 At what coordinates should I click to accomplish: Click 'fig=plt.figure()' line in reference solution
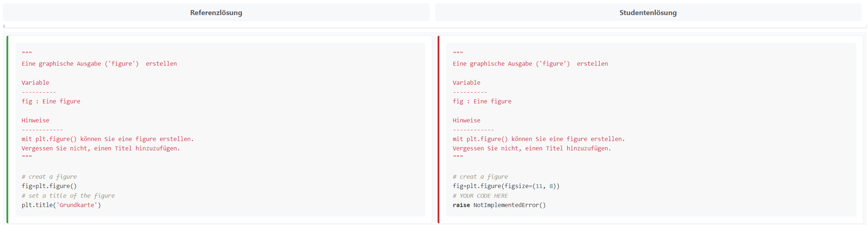49,186
